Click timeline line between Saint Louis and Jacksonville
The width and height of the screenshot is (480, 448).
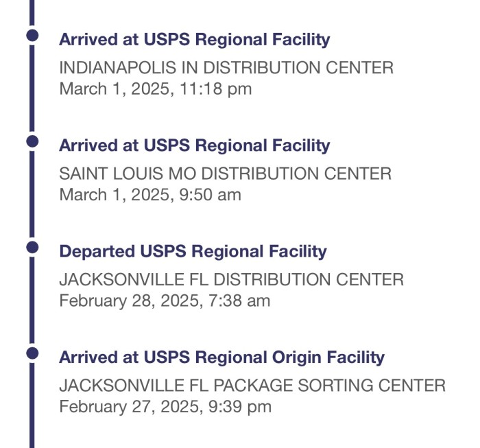click(x=32, y=194)
